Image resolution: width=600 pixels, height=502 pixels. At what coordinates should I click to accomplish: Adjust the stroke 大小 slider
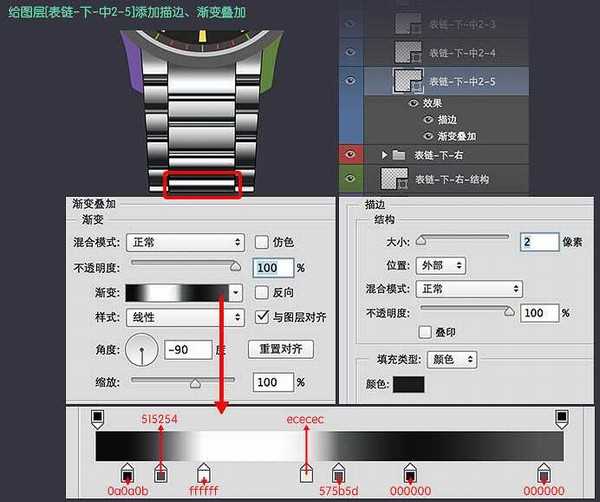click(x=421, y=240)
